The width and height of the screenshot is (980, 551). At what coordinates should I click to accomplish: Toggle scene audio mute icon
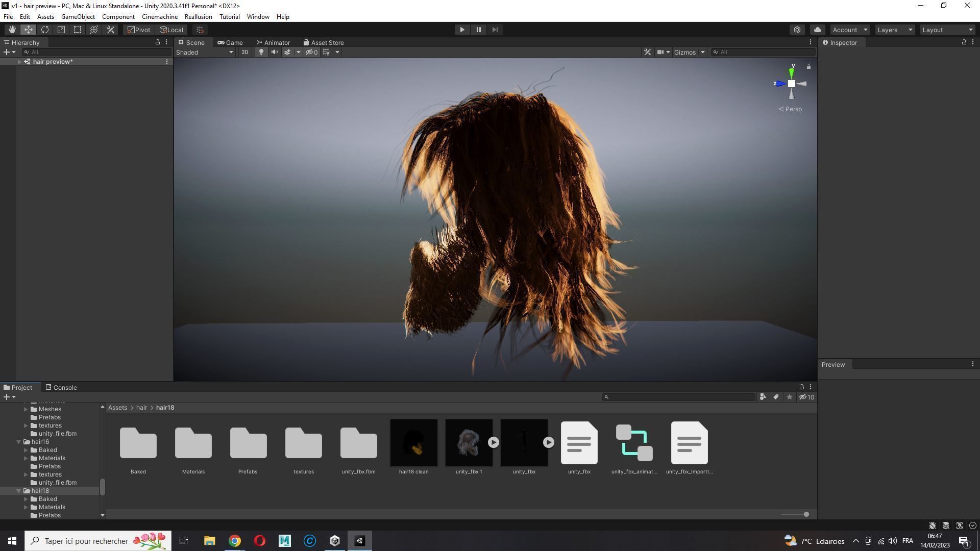275,52
